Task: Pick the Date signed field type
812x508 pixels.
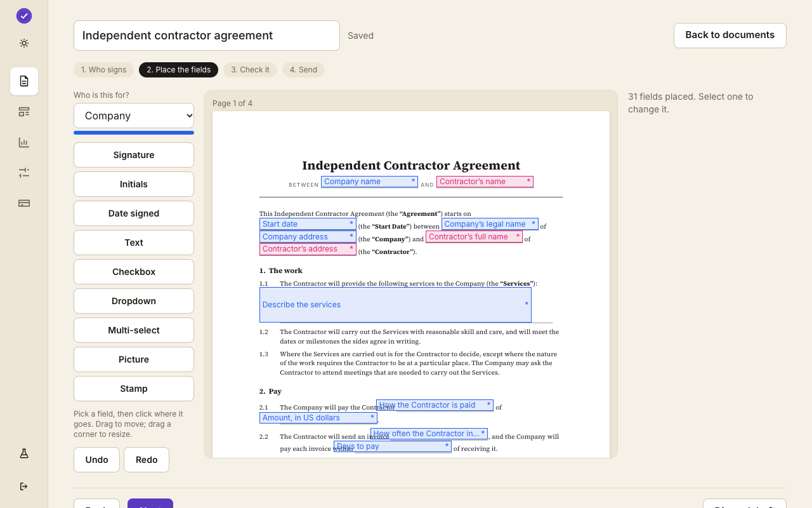Action: tap(134, 213)
